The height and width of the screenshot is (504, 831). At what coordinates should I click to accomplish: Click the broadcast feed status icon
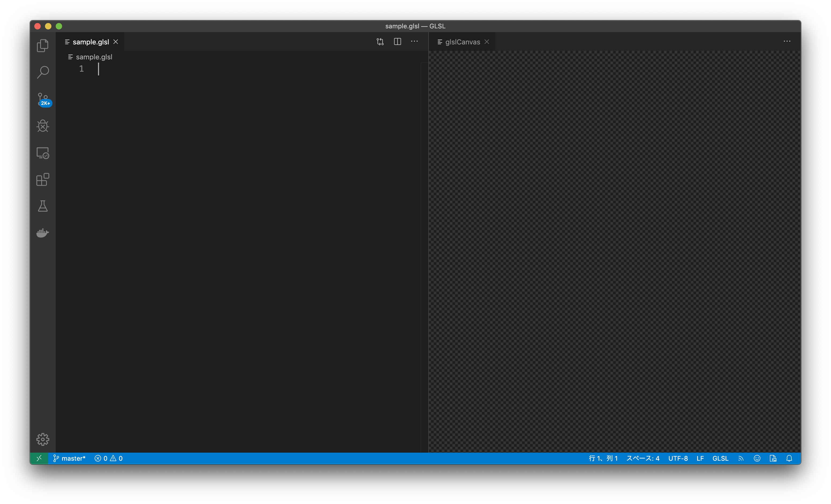click(x=741, y=458)
